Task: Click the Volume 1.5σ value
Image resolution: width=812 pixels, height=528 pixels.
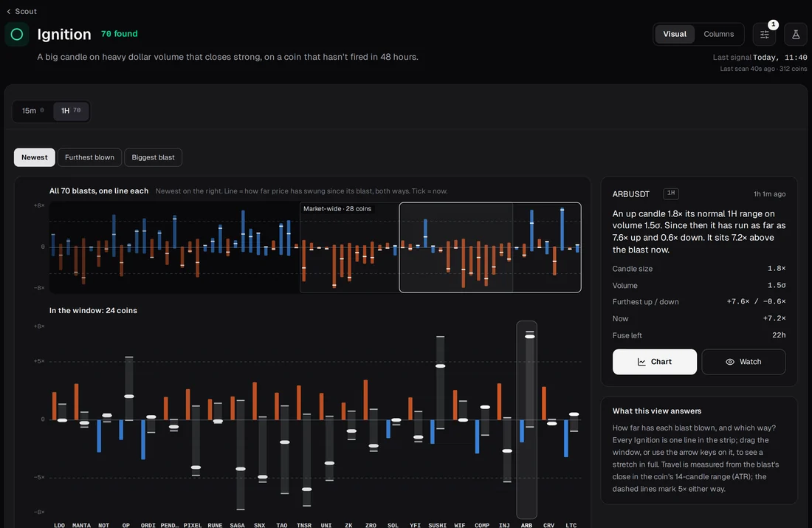Action: 777,286
